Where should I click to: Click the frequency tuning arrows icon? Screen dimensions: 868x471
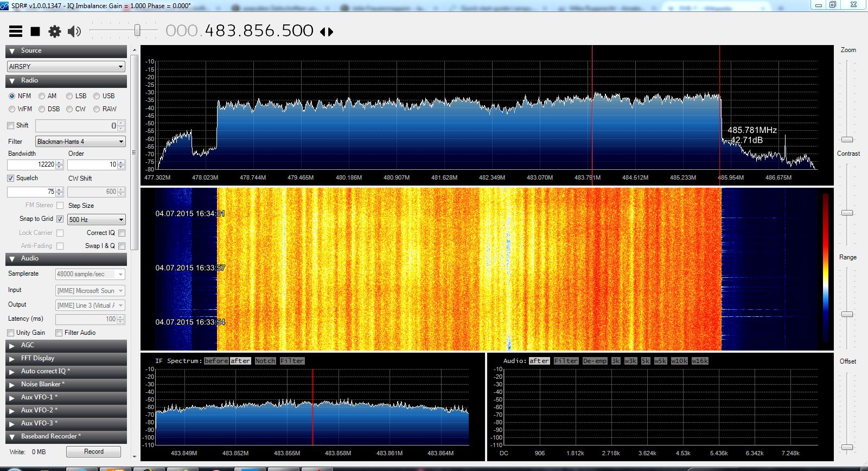click(x=327, y=32)
